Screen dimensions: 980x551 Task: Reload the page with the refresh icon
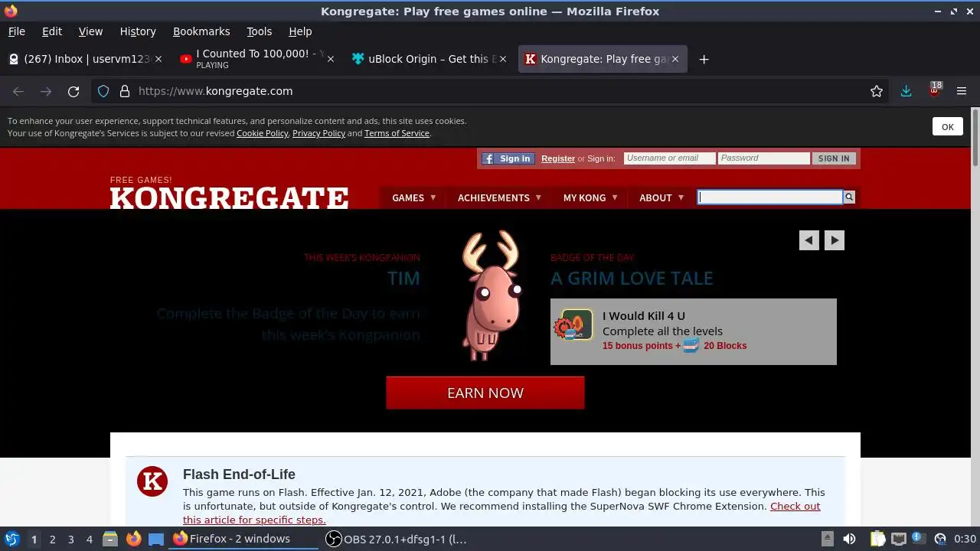73,91
